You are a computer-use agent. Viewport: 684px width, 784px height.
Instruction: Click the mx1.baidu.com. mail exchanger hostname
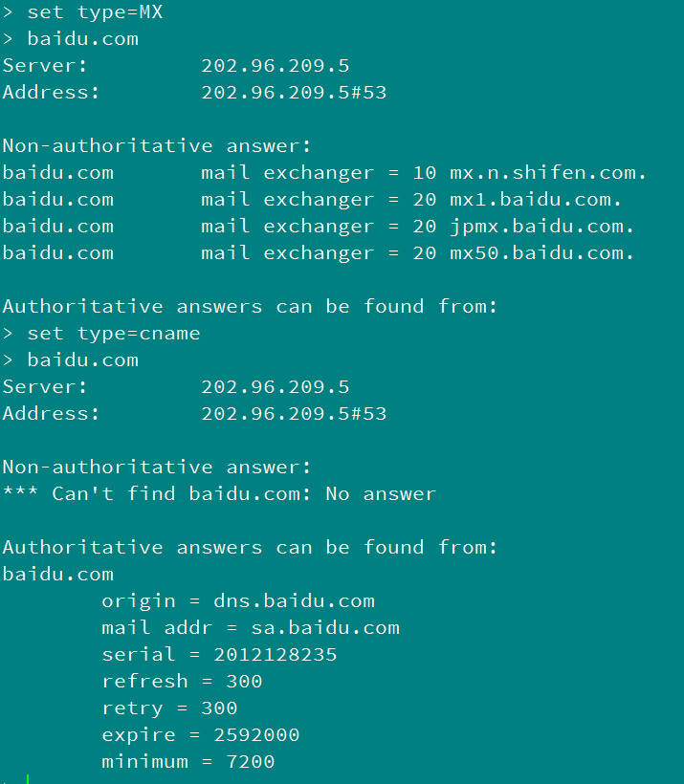pyautogui.click(x=536, y=200)
